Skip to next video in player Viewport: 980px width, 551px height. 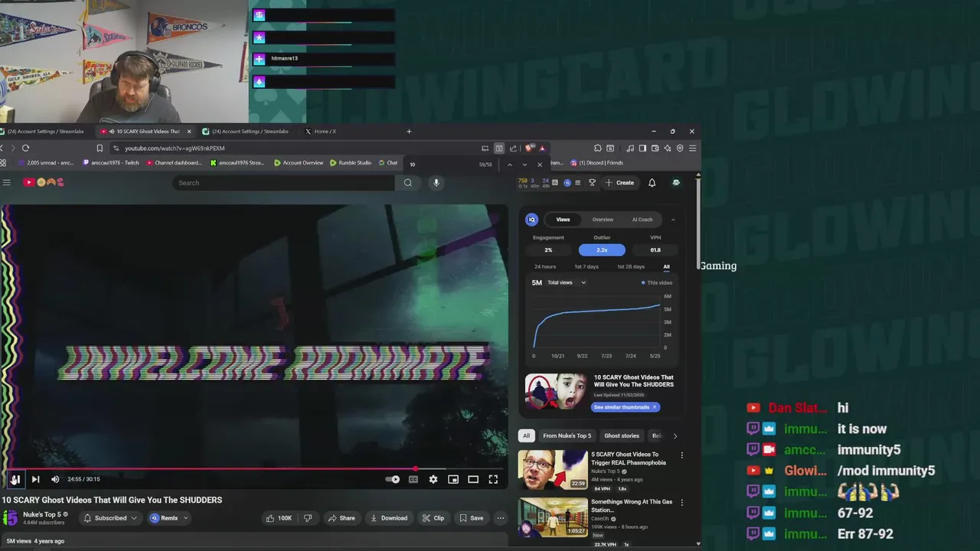(x=35, y=479)
